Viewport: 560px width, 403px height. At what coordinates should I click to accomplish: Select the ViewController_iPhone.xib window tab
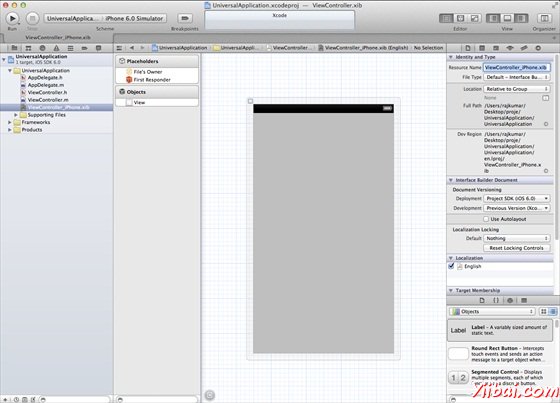(58, 37)
